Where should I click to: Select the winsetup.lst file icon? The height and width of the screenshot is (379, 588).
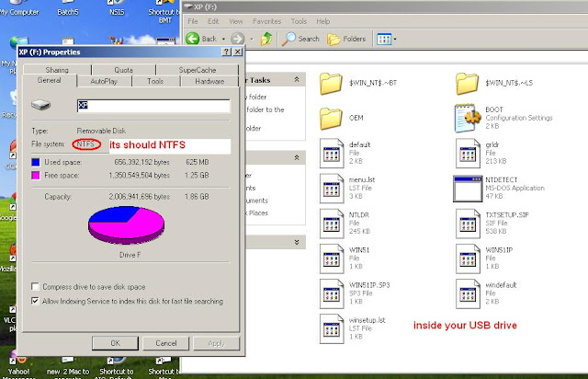[332, 328]
